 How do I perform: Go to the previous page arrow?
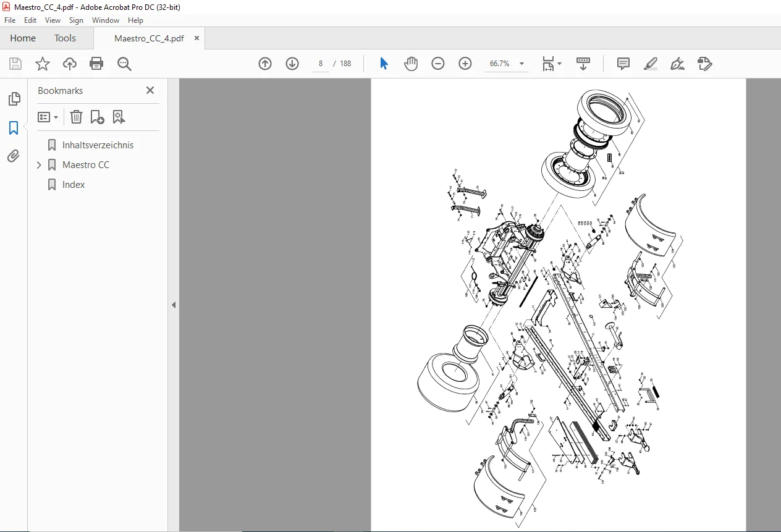[265, 64]
